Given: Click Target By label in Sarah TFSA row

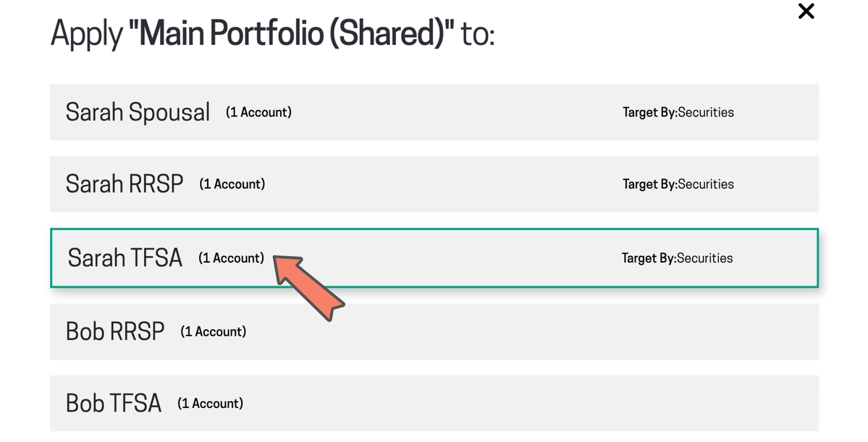Looking at the screenshot, I should point(649,258).
